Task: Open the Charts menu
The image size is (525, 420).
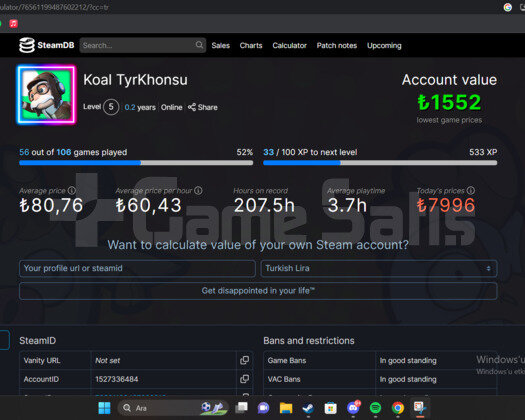Action: (x=251, y=45)
